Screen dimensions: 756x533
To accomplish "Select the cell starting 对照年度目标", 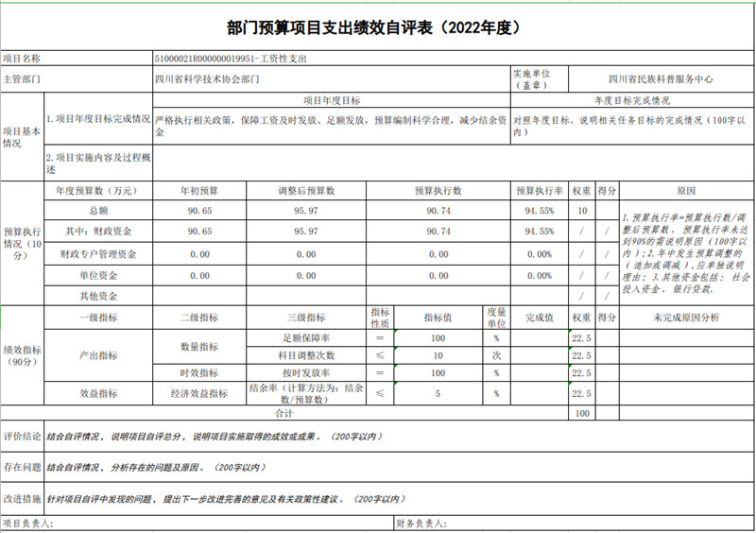I will point(631,126).
